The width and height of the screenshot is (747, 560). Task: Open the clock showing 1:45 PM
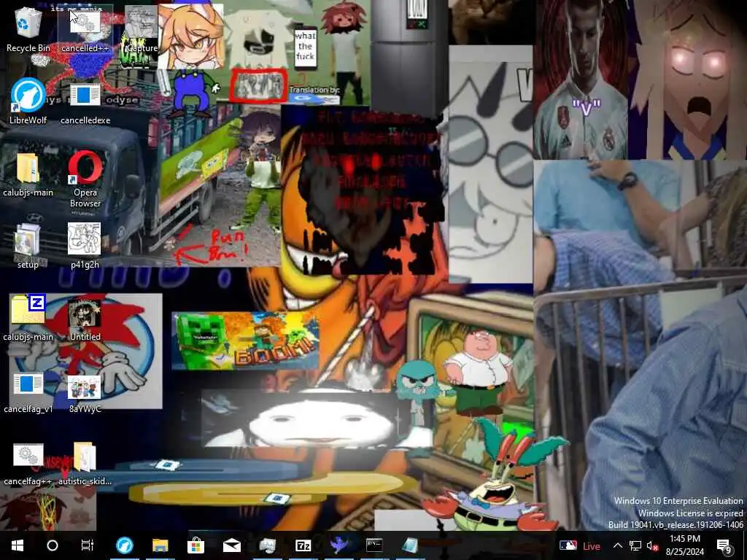pyautogui.click(x=684, y=545)
